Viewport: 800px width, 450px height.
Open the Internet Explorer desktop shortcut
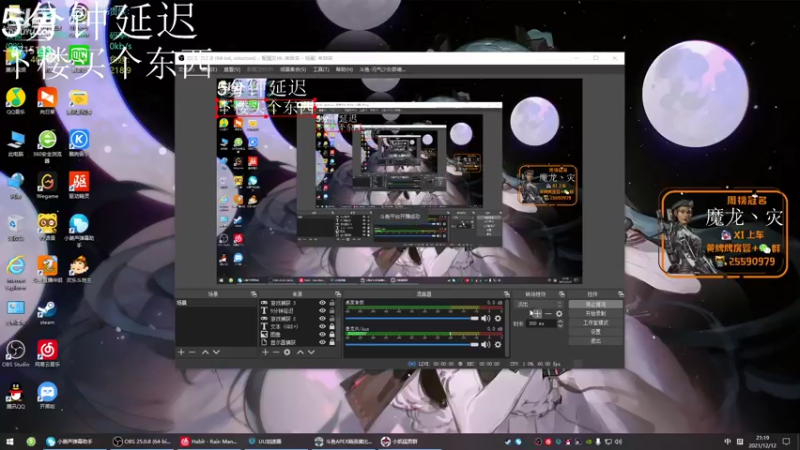pos(15,273)
